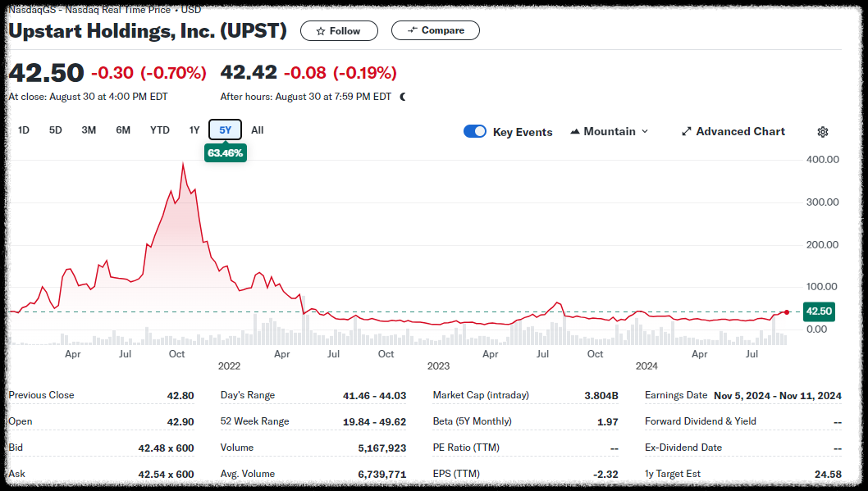This screenshot has width=868, height=491.
Task: Follow the UPST stock
Action: [x=339, y=31]
